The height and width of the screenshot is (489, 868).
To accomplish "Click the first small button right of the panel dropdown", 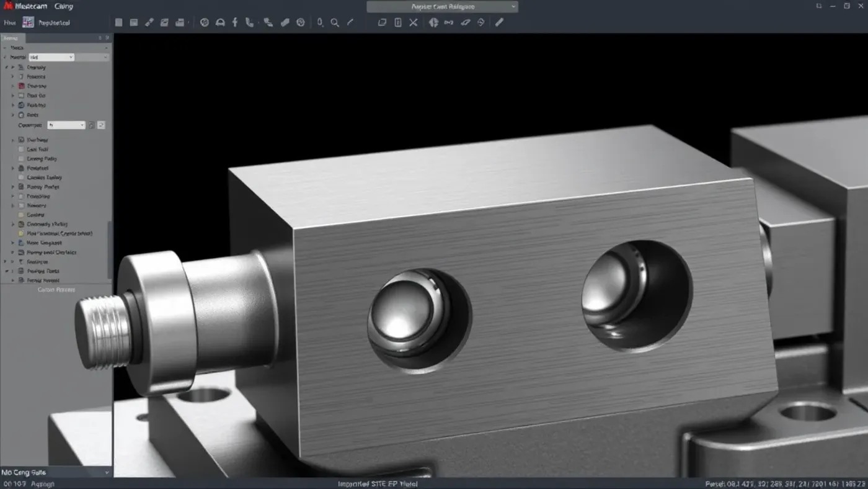I will (x=91, y=125).
